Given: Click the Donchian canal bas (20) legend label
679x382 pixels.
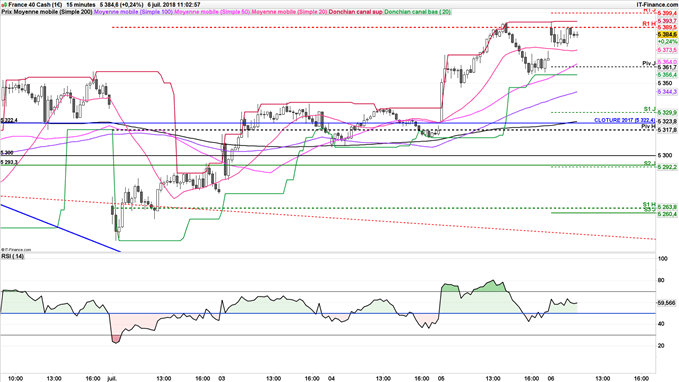Looking at the screenshot, I should coord(417,12).
